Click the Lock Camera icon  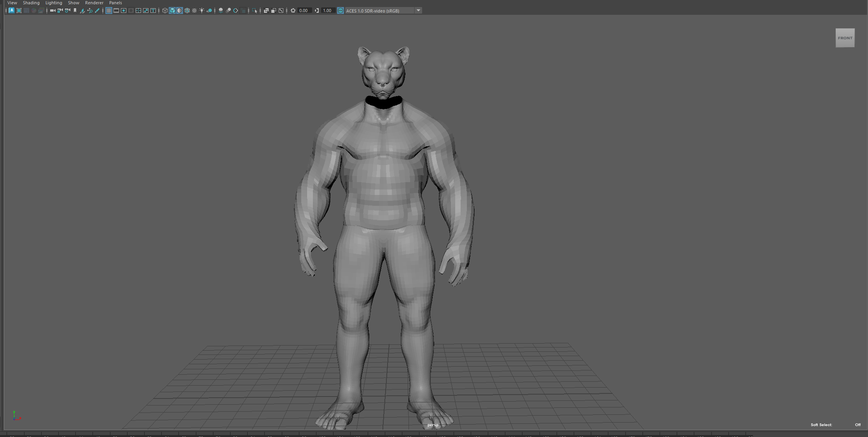point(60,11)
